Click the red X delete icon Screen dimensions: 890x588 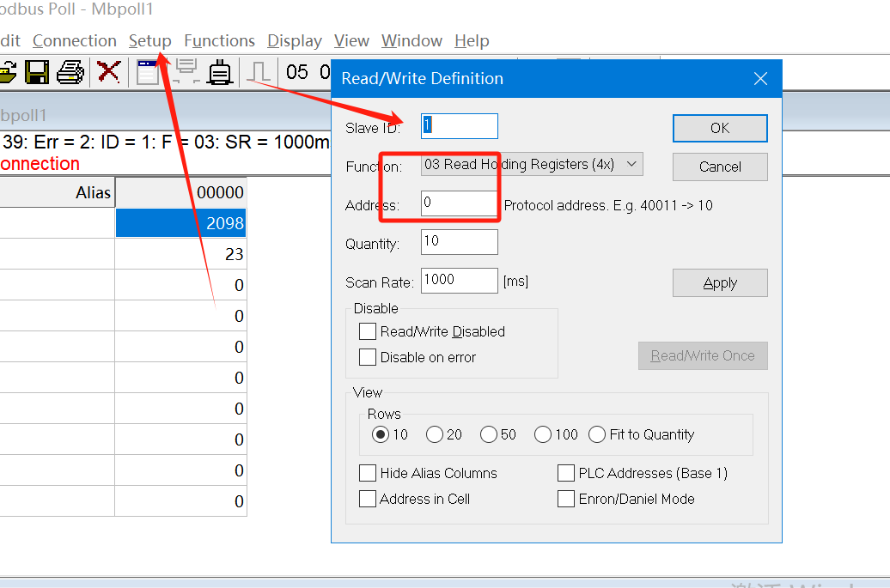[x=108, y=71]
